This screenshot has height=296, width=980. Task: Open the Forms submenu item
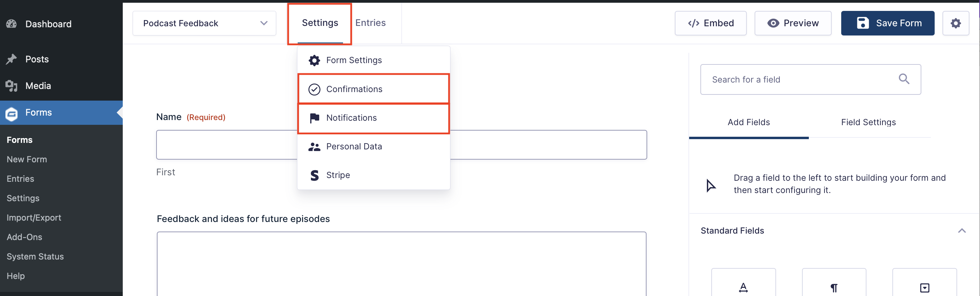pyautogui.click(x=19, y=140)
